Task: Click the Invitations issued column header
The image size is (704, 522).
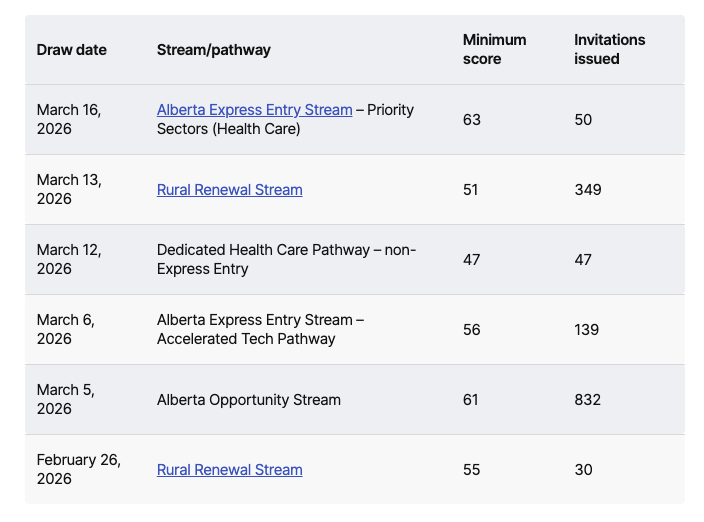Action: click(609, 49)
